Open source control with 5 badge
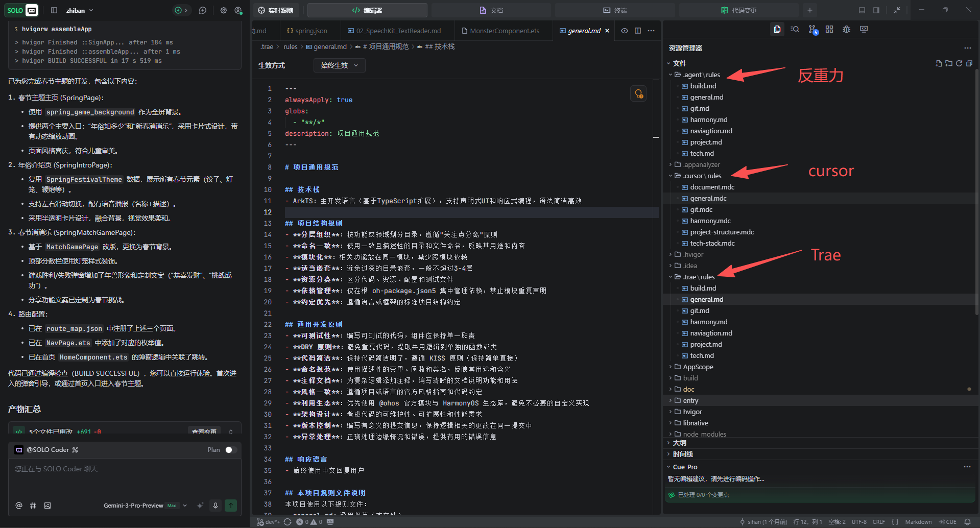 point(812,30)
